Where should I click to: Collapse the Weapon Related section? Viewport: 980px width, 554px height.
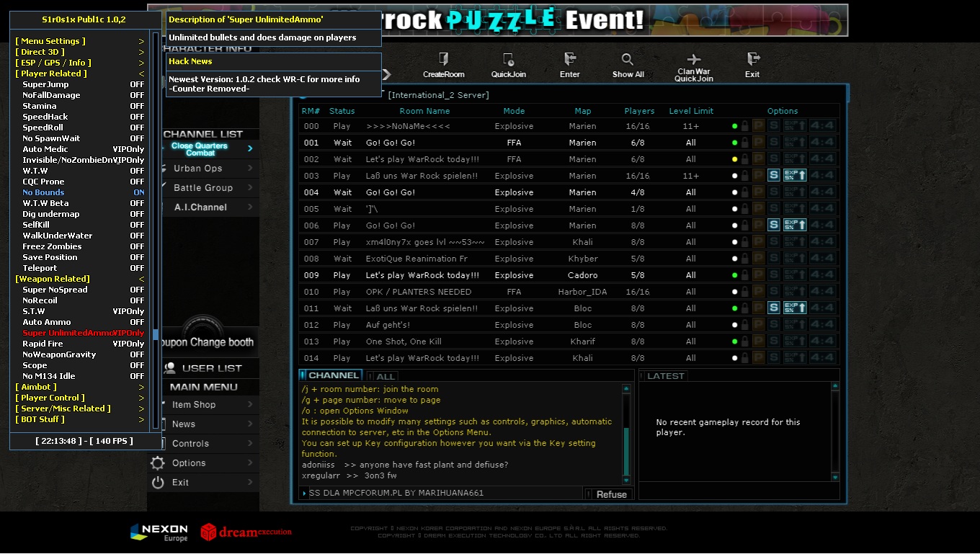pos(80,279)
